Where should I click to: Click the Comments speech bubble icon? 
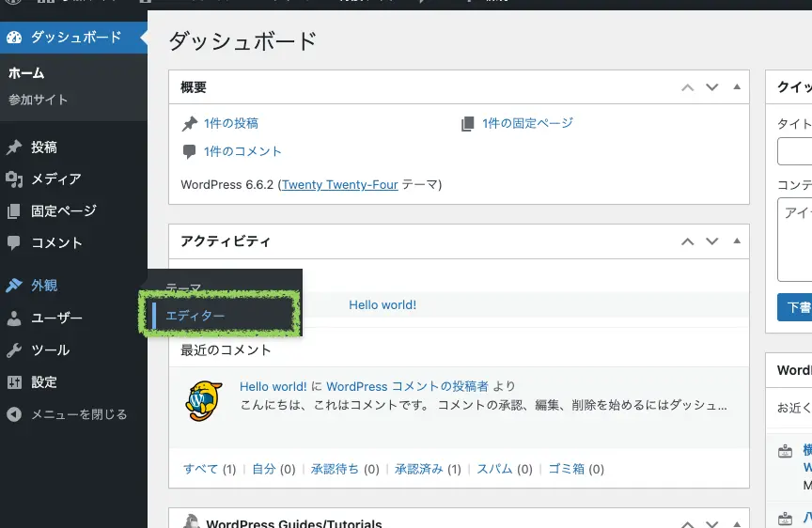pyautogui.click(x=14, y=242)
